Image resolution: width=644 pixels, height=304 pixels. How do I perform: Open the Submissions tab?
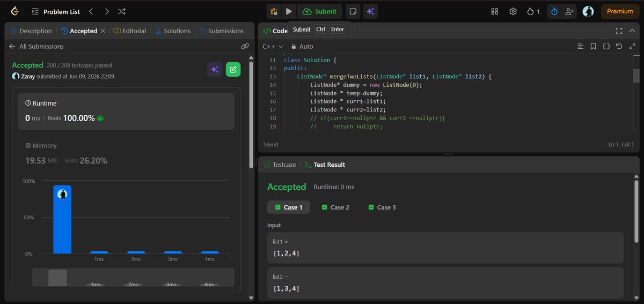(221, 31)
